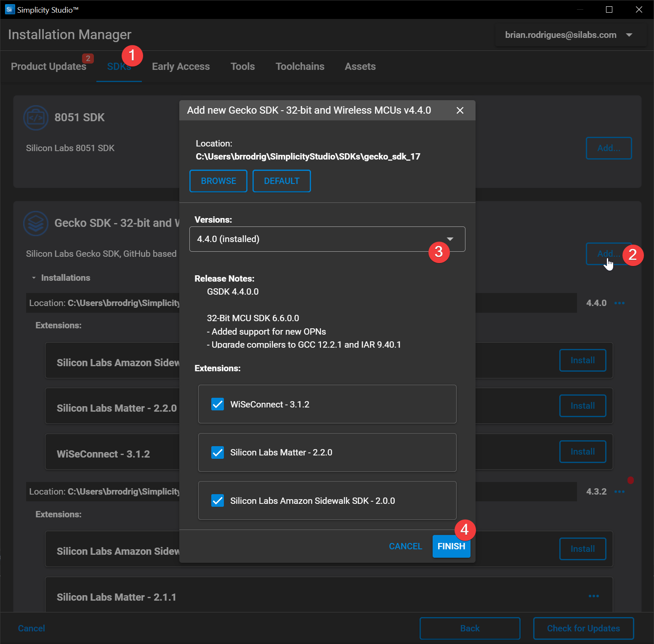Image resolution: width=654 pixels, height=644 pixels.
Task: Click Add... for the 8051 SDK
Action: point(609,148)
